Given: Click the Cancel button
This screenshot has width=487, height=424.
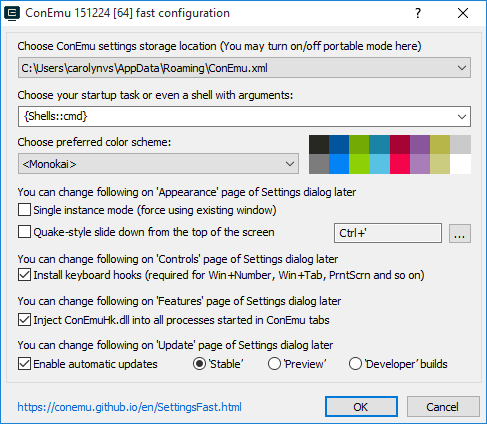Looking at the screenshot, I should pyautogui.click(x=443, y=407).
